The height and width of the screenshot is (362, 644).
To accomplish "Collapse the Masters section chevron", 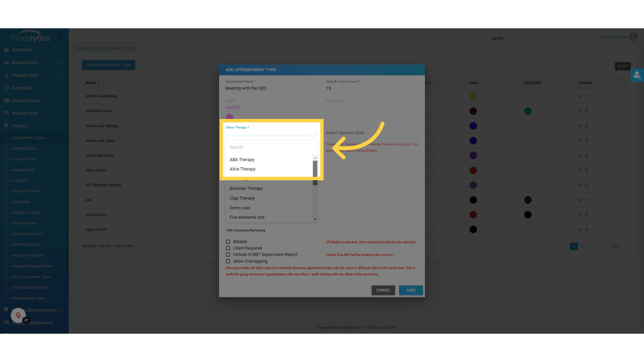I will 61,126.
